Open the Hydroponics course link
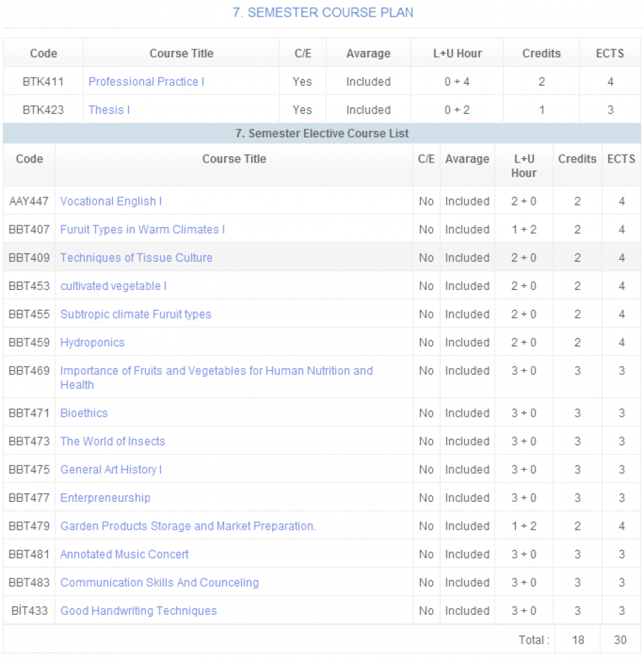 point(92,342)
